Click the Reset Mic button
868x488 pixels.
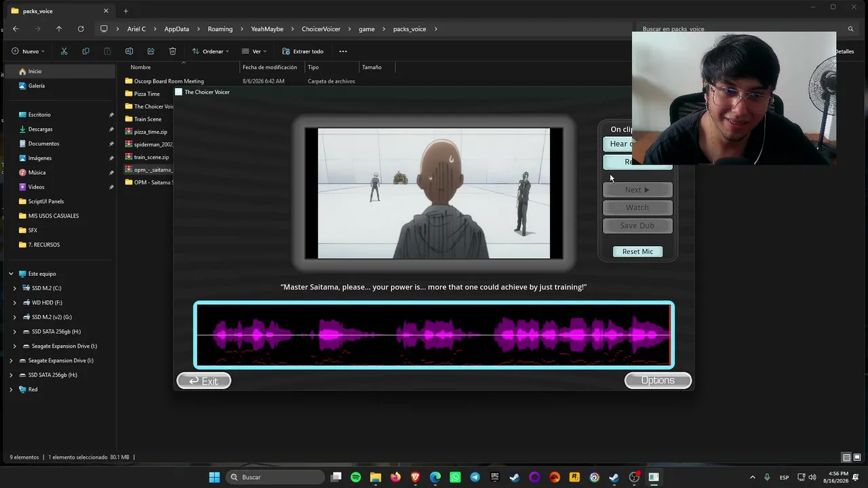(x=637, y=251)
